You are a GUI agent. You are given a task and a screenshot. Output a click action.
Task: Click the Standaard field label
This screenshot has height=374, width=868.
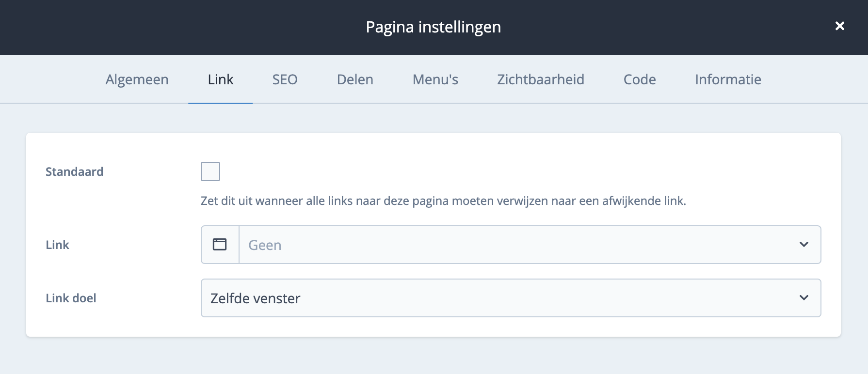pos(74,172)
